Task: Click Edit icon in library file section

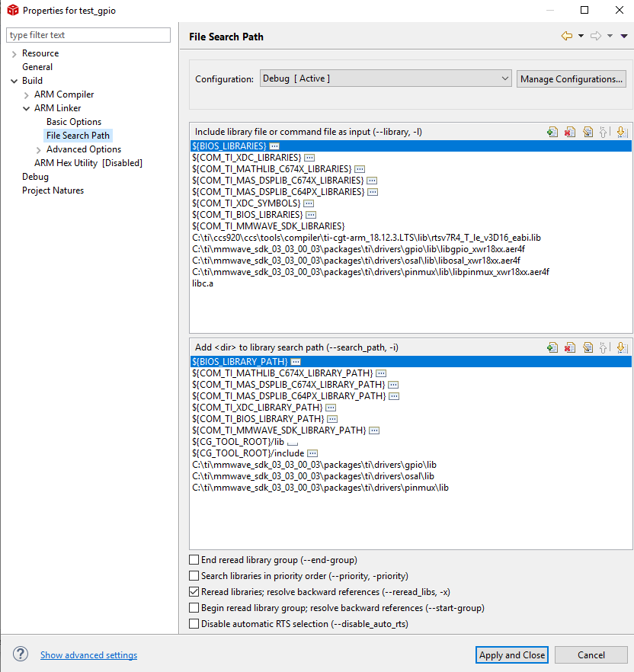Action: tap(588, 132)
